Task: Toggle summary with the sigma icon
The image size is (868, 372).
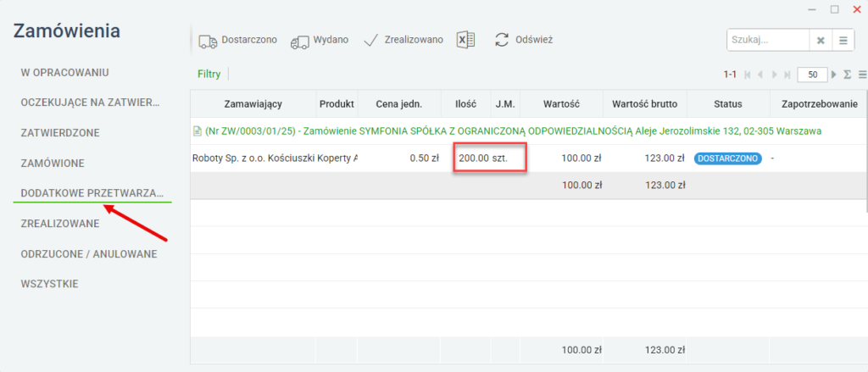Action: [x=847, y=75]
